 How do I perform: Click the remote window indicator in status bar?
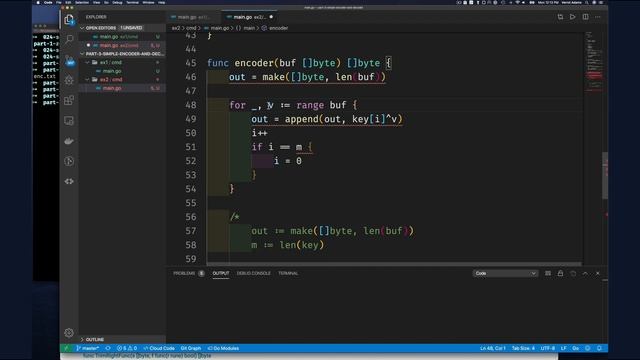tap(66, 348)
